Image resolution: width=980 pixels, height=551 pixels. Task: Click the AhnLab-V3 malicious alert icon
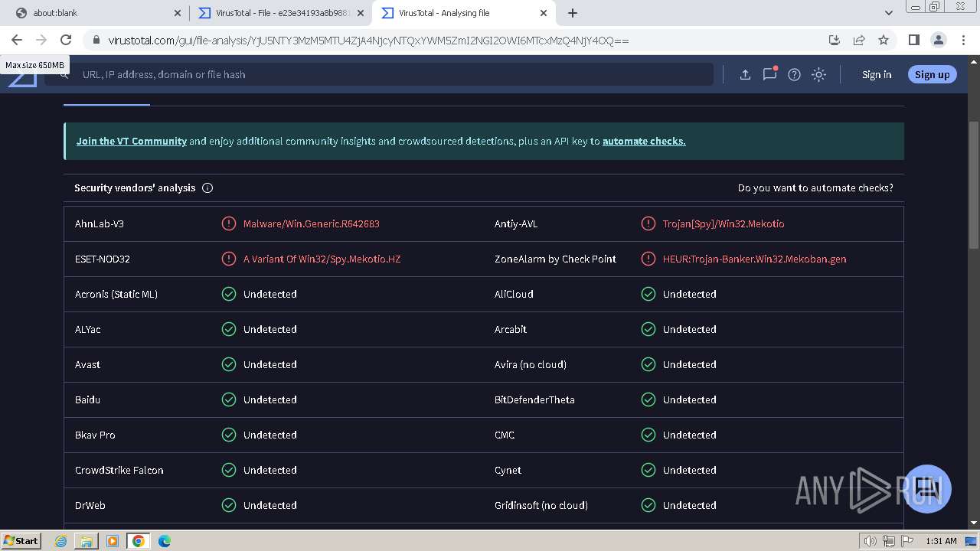[228, 223]
